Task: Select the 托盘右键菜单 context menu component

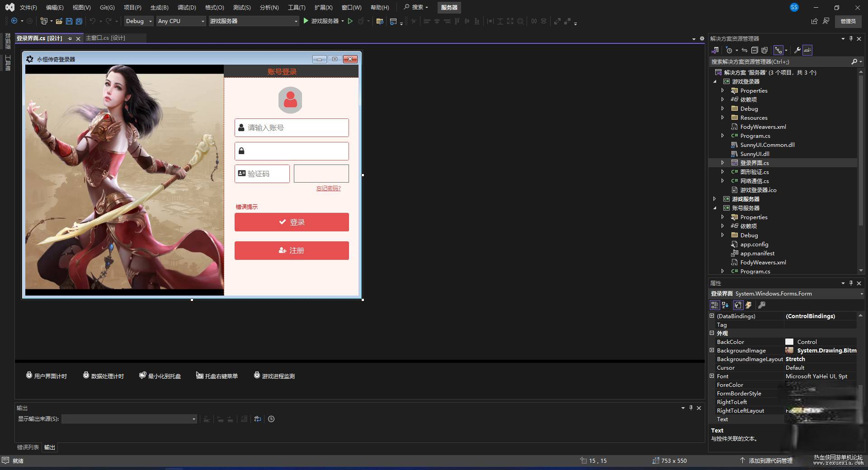Action: (217, 376)
